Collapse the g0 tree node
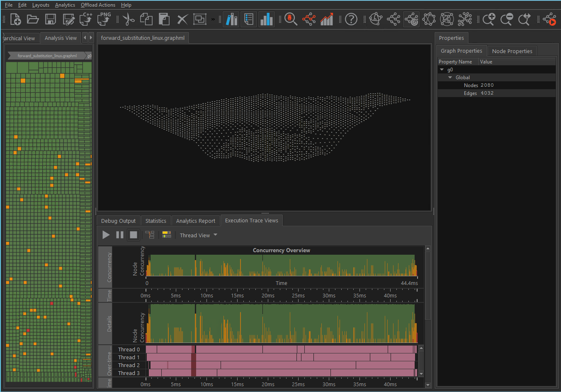Screen dimensions: 561x392 [442, 70]
